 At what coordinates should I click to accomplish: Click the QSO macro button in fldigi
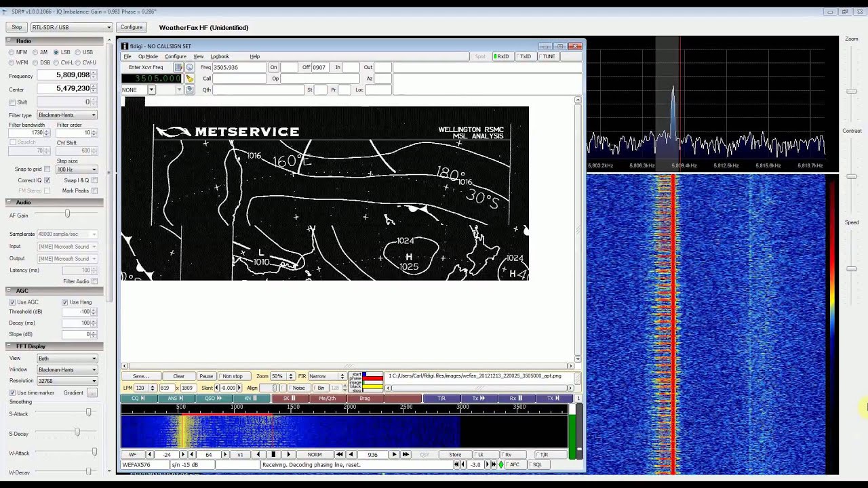[214, 399]
